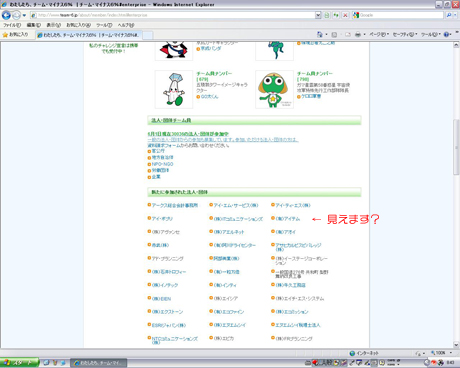The width and height of the screenshot is (460, 368).
Task: Click the green Refresh page icon
Action: [336, 15]
